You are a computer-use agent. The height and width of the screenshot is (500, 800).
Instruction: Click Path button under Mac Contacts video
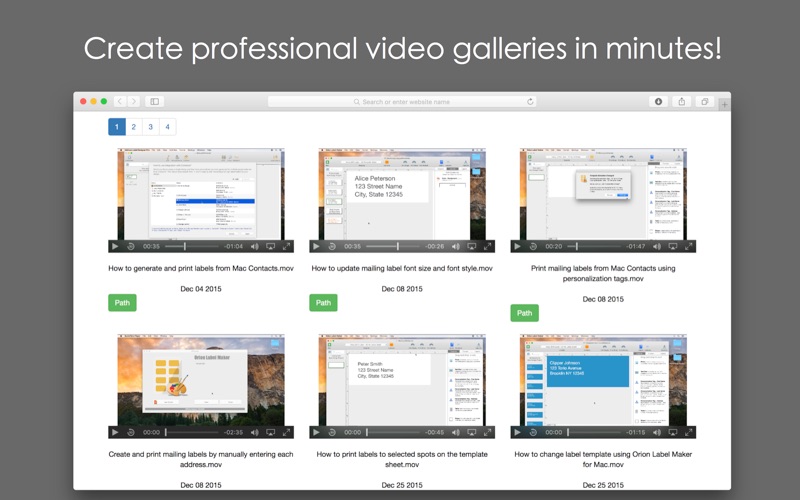122,303
